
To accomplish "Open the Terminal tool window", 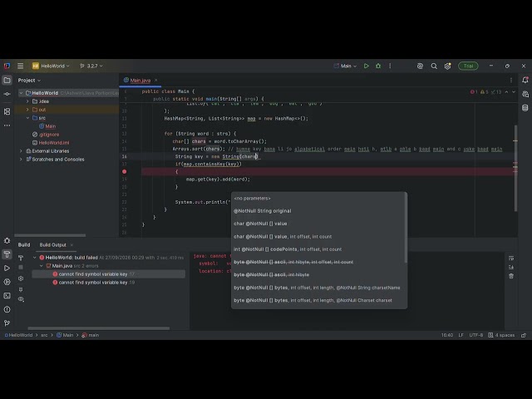I will pyautogui.click(x=7, y=296).
